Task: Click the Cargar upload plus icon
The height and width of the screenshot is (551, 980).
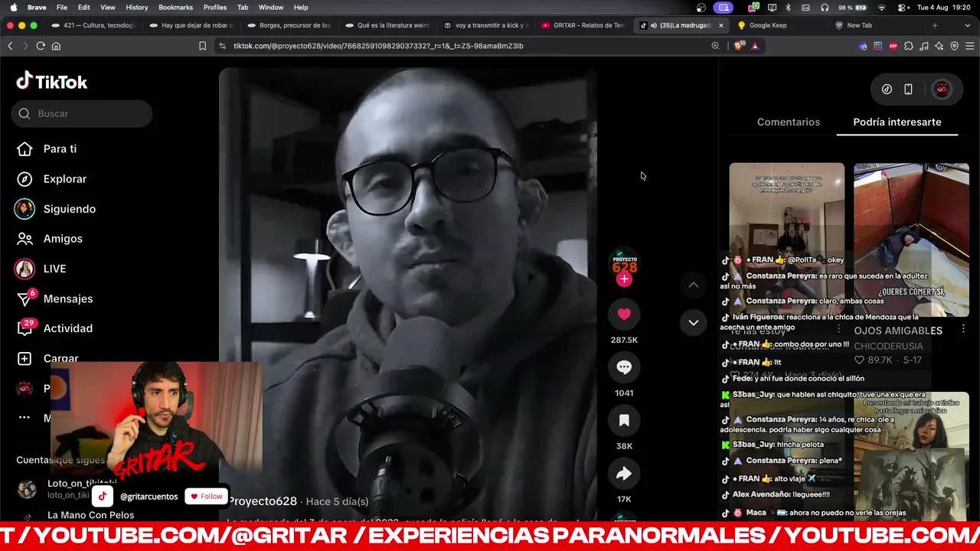Action: pos(24,358)
